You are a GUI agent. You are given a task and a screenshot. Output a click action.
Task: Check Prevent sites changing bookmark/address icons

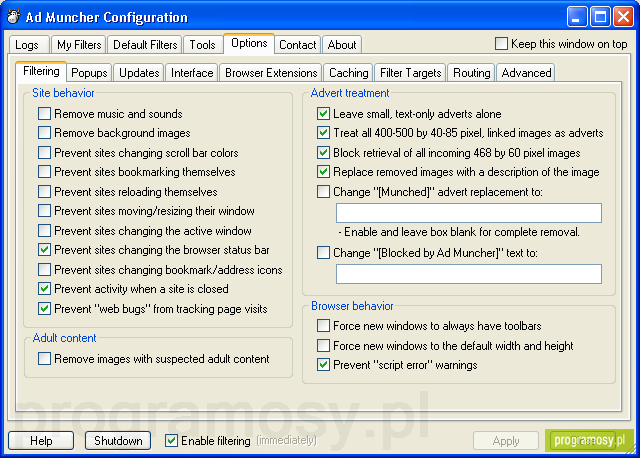coord(44,269)
